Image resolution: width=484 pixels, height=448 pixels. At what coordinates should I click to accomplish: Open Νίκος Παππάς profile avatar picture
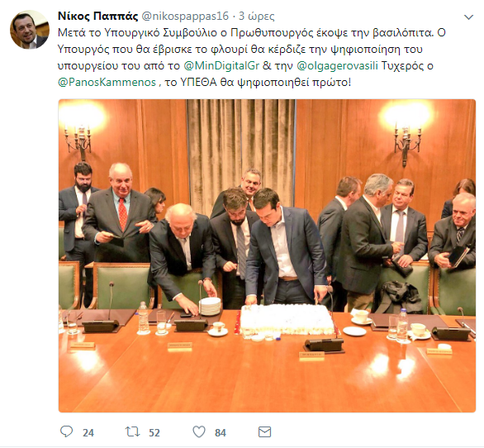coord(30,30)
